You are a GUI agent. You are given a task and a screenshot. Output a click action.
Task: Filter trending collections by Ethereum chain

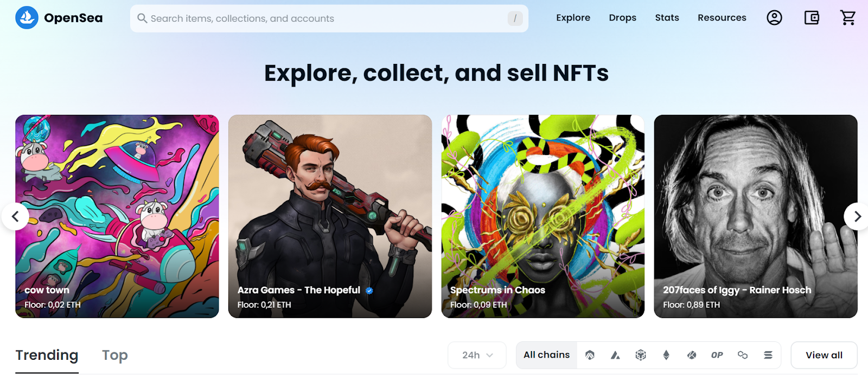click(x=666, y=355)
